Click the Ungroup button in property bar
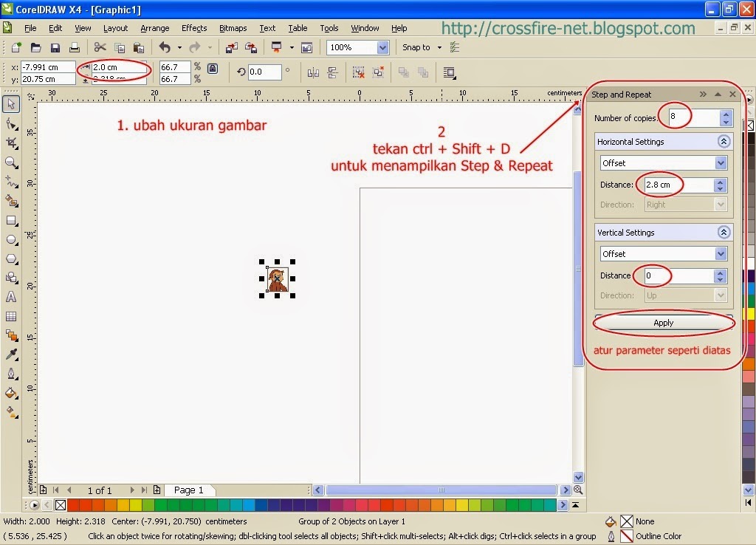Image resolution: width=756 pixels, height=545 pixels. tap(358, 73)
